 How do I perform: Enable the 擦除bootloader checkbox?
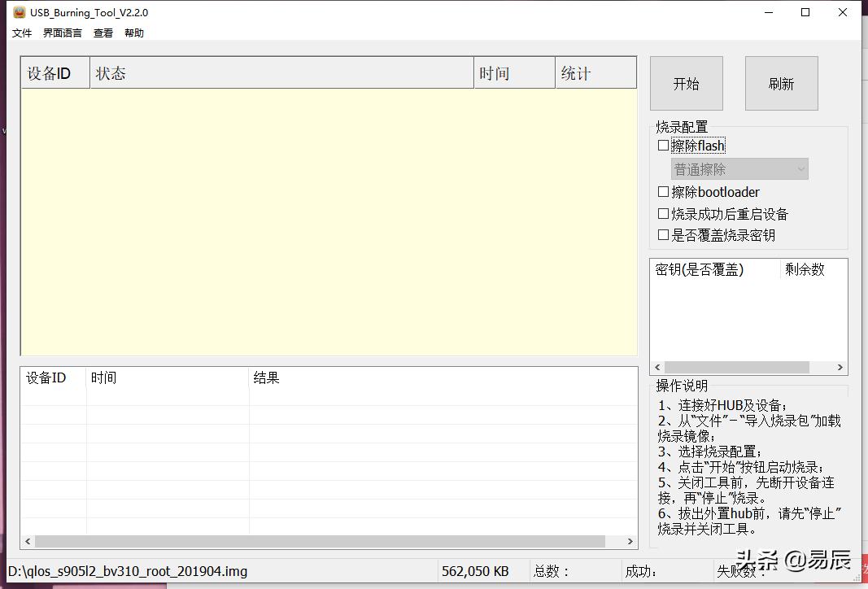click(x=664, y=191)
